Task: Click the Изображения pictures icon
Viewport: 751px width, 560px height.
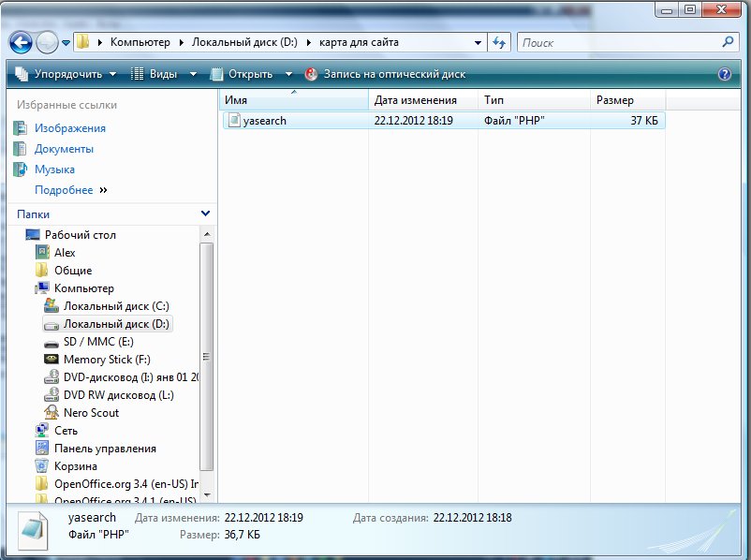Action: [x=20, y=128]
